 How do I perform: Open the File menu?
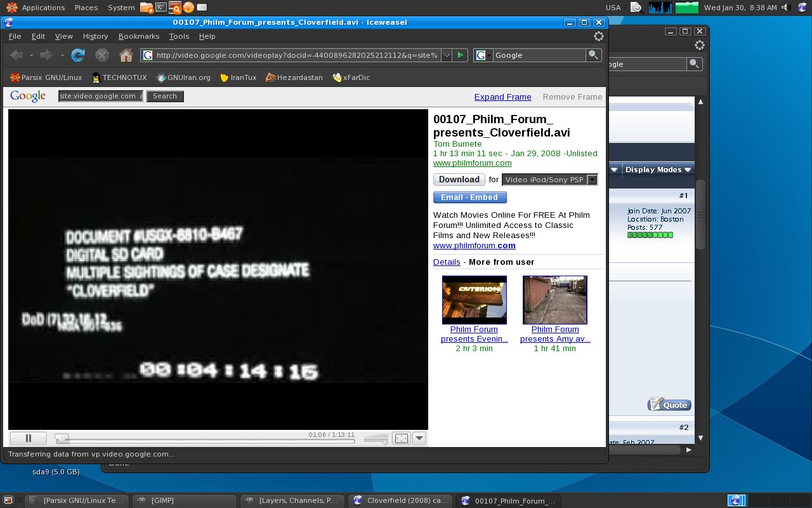pyautogui.click(x=15, y=36)
